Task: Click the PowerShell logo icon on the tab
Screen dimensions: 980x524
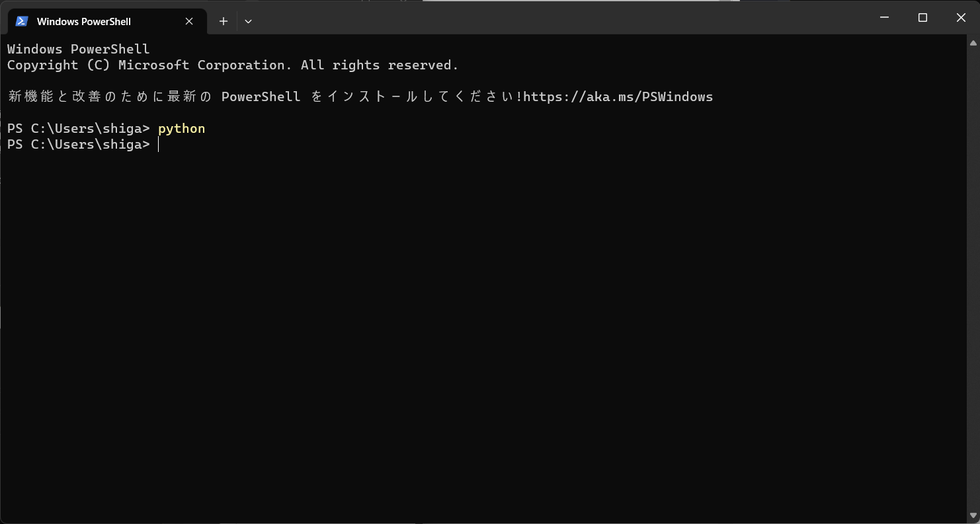Action: point(22,20)
